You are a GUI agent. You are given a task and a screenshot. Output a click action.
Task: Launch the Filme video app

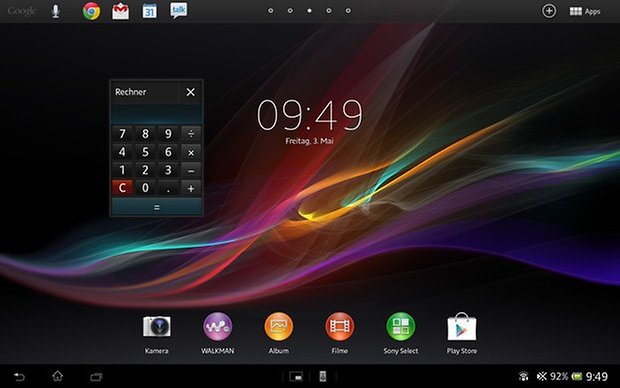[x=340, y=334]
